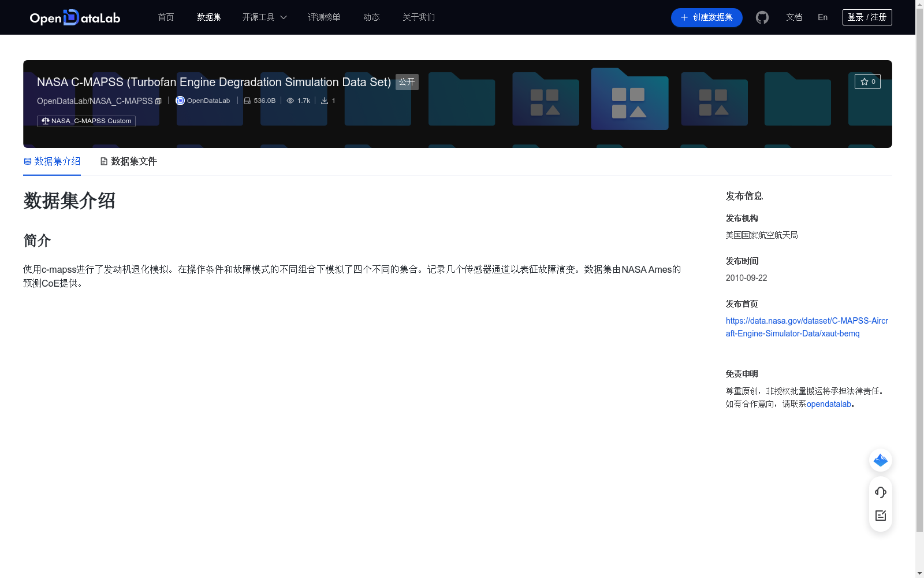Open the GitHub icon in header
This screenshot has width=924, height=578.
pyautogui.click(x=762, y=17)
